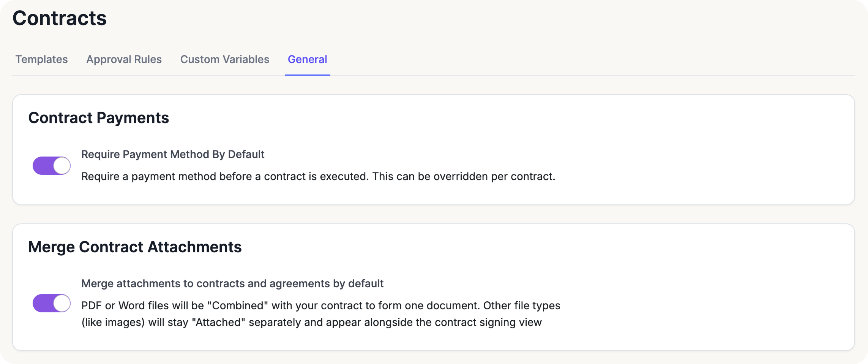868x364 pixels.
Task: Click the Contract Payments section heading
Action: tap(98, 118)
